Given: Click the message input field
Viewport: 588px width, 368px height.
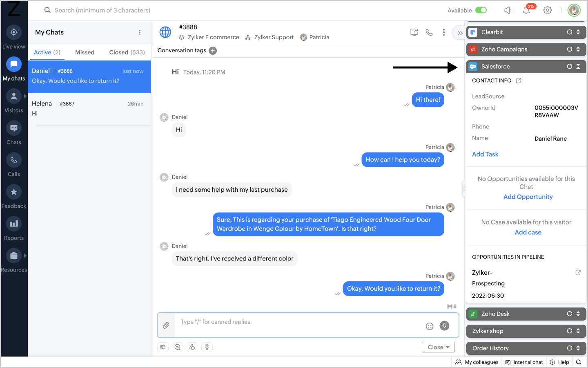Looking at the screenshot, I should click(300, 325).
